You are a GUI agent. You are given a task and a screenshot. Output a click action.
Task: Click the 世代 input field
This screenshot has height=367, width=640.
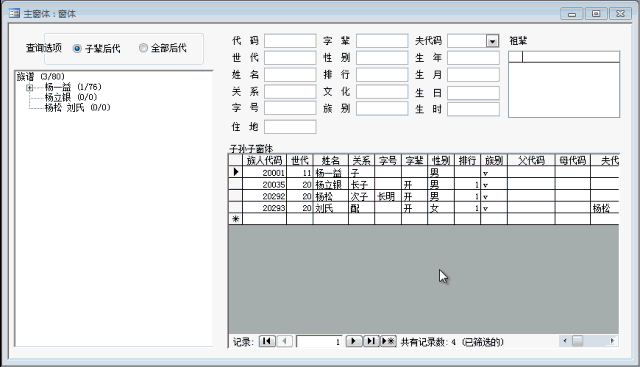pos(290,58)
